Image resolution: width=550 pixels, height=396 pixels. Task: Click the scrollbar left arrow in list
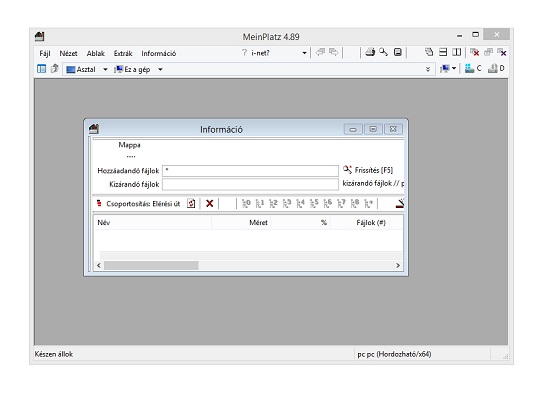(99, 266)
